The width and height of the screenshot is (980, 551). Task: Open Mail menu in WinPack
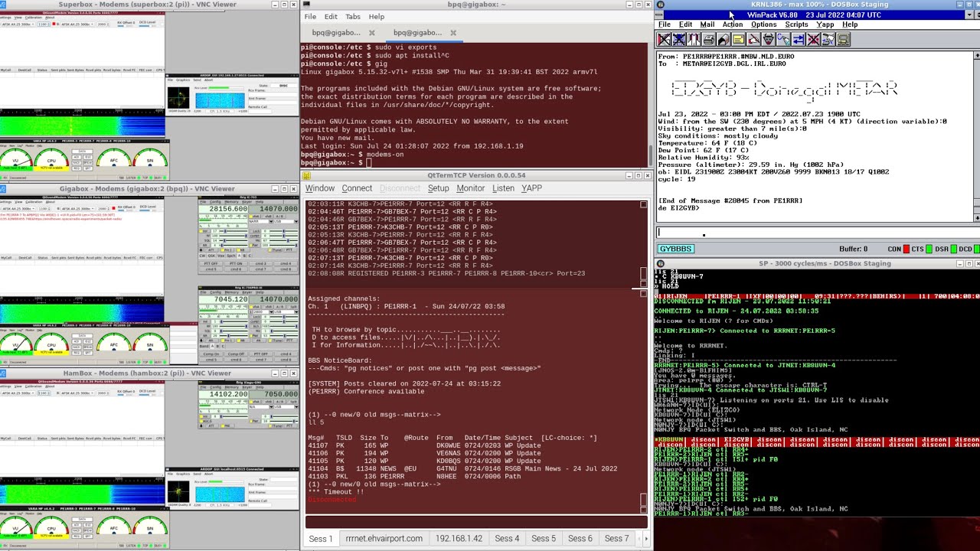tap(707, 24)
